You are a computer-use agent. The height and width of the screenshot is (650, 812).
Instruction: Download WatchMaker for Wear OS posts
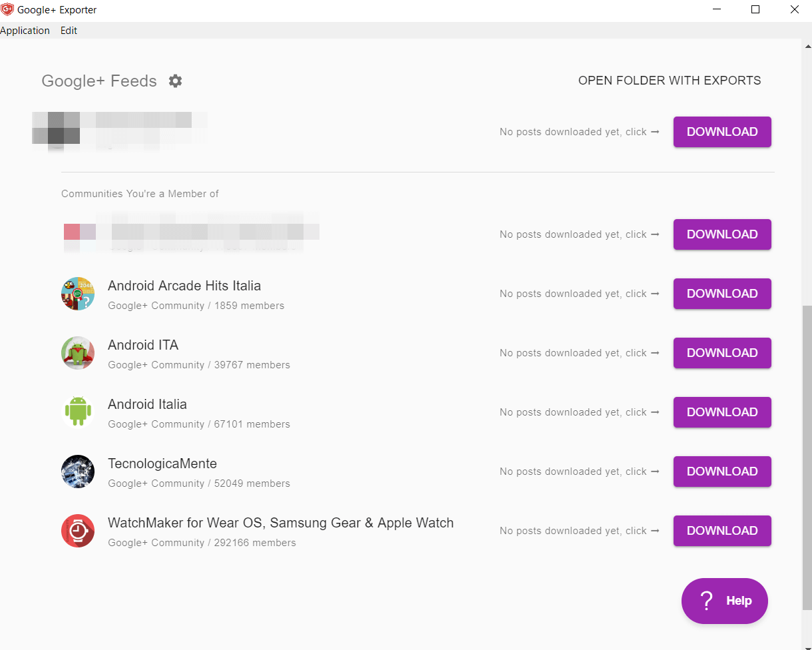click(722, 531)
